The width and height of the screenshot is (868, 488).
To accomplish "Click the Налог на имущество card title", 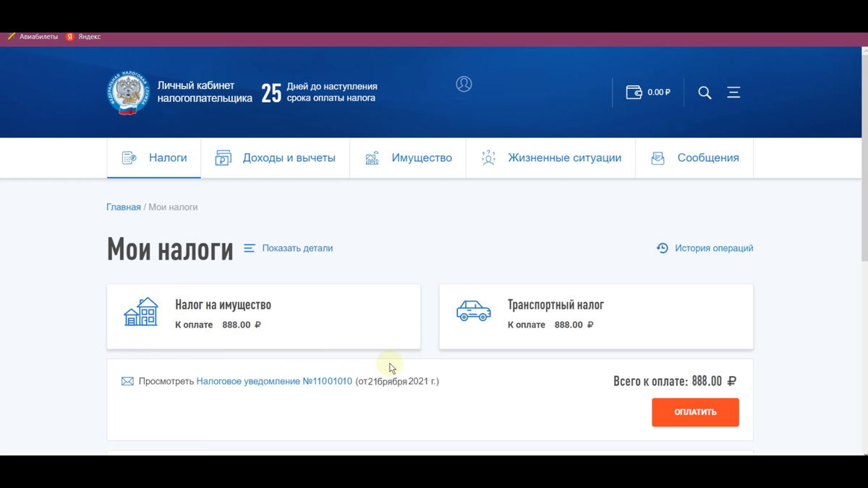I will 223,305.
